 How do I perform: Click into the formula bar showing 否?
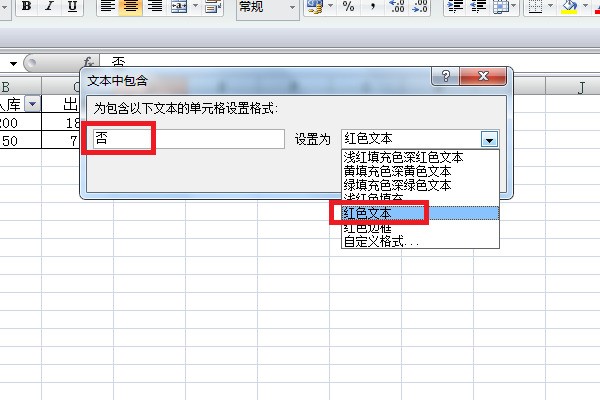click(x=349, y=62)
